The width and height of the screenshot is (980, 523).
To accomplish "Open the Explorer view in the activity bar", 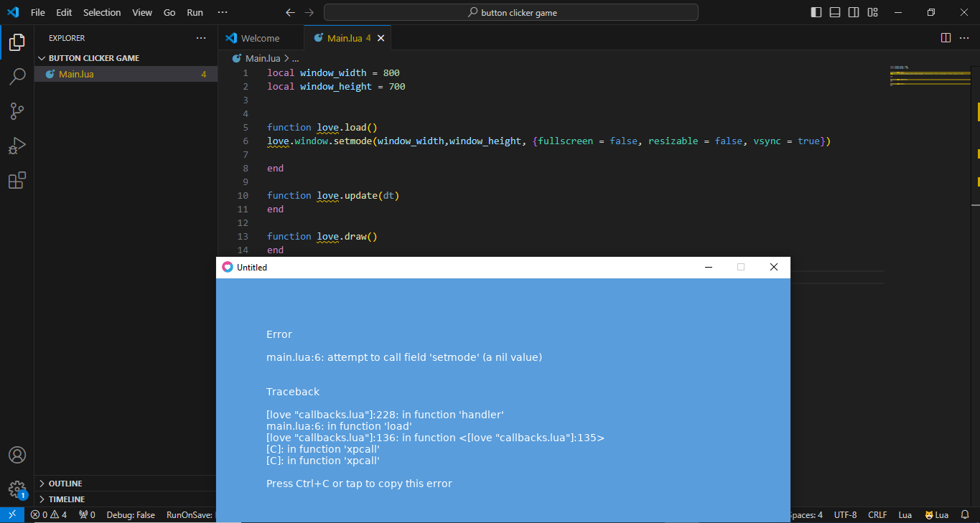I will tap(17, 42).
